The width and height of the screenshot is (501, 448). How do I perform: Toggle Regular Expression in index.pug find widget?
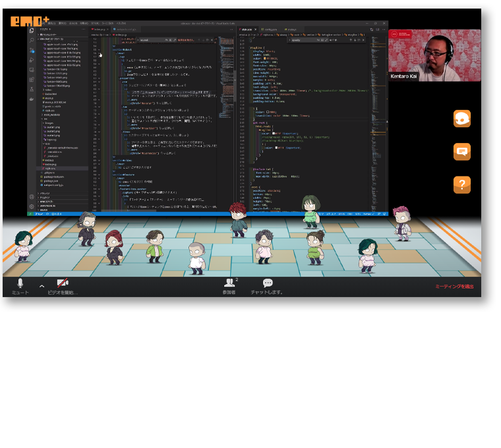pos(175,40)
